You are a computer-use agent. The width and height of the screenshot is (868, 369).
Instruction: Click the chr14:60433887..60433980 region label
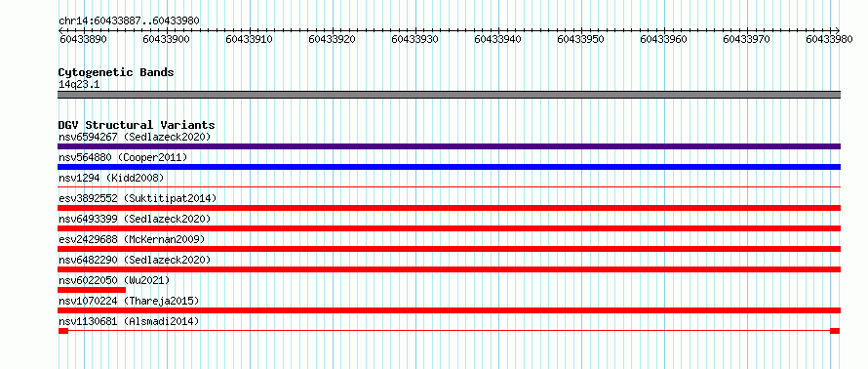click(x=129, y=20)
